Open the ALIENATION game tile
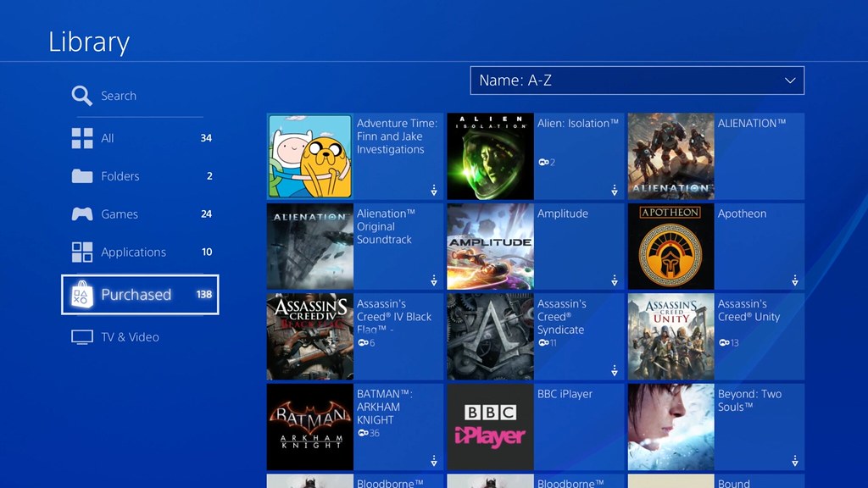The height and width of the screenshot is (488, 868). coord(670,156)
